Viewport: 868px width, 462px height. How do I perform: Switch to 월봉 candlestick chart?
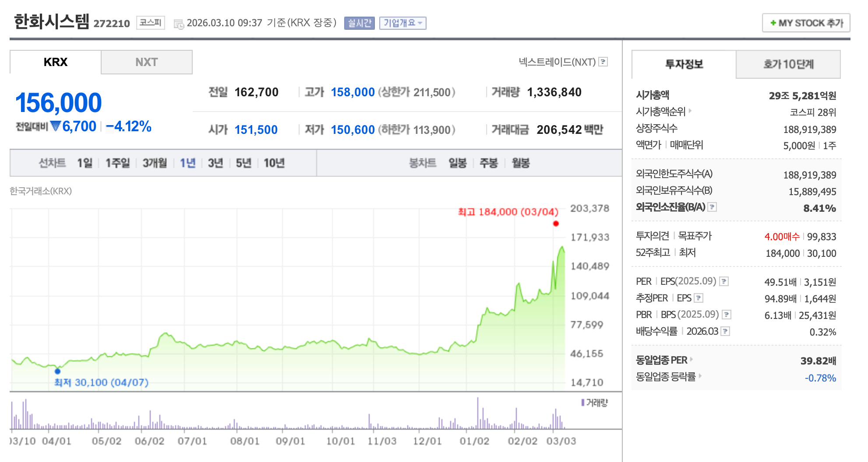(x=521, y=163)
